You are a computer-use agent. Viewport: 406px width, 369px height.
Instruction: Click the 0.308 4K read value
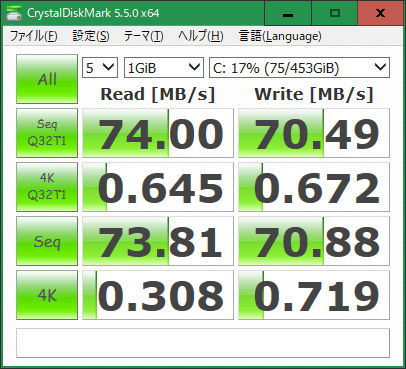pyautogui.click(x=158, y=295)
